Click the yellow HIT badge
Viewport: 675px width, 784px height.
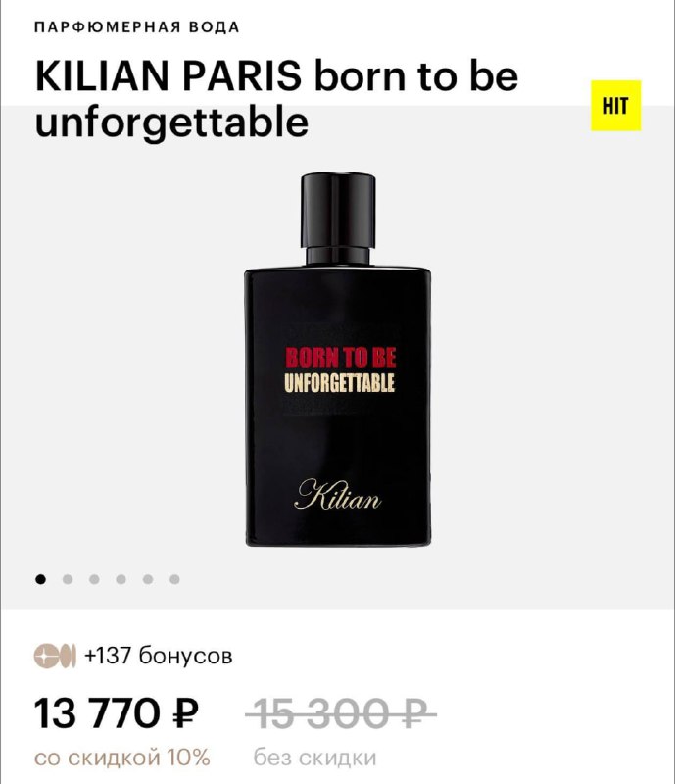click(x=615, y=106)
